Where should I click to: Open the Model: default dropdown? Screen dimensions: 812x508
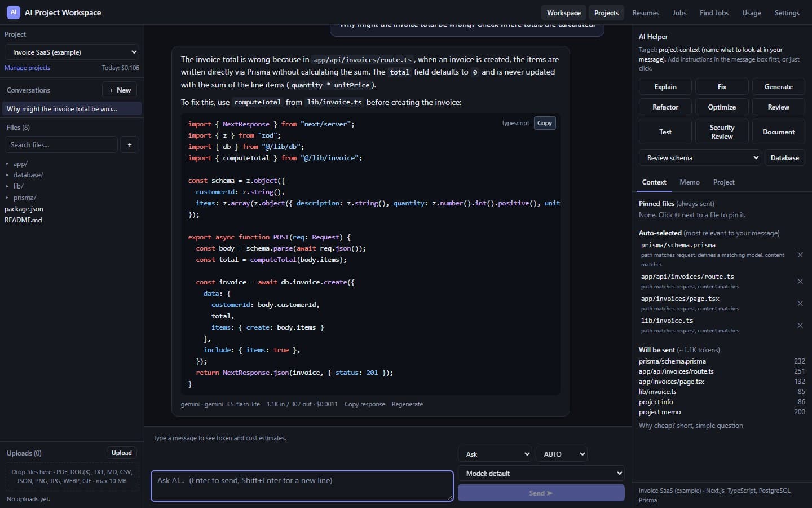pos(541,474)
